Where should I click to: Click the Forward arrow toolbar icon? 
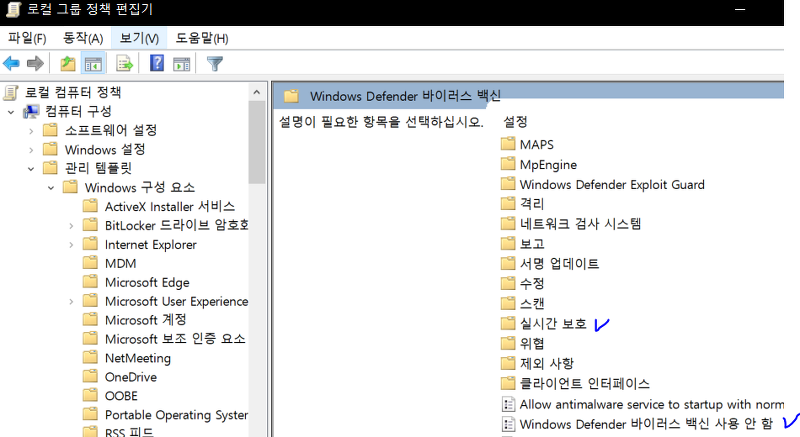[x=35, y=64]
